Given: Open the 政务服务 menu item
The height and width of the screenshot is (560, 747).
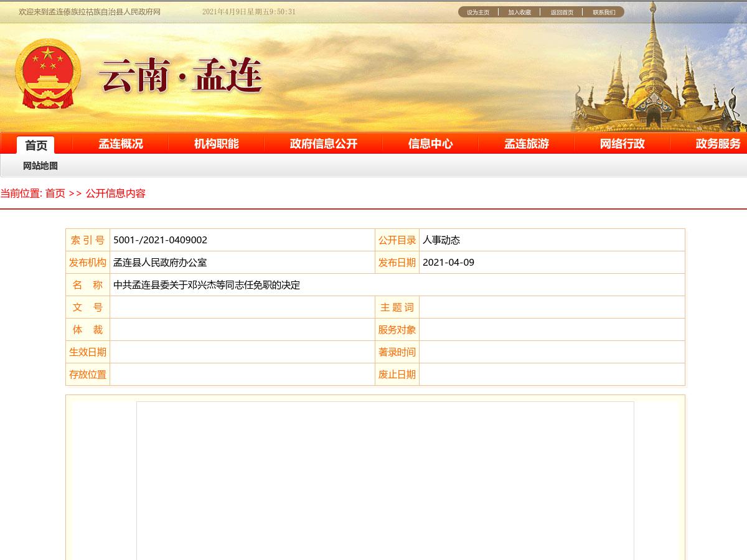Looking at the screenshot, I should tap(718, 144).
